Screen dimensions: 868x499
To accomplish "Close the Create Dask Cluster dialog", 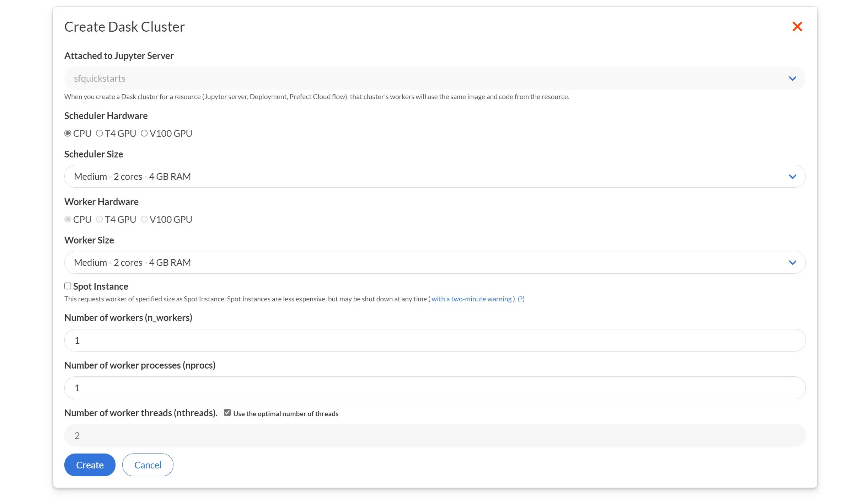I will click(797, 26).
